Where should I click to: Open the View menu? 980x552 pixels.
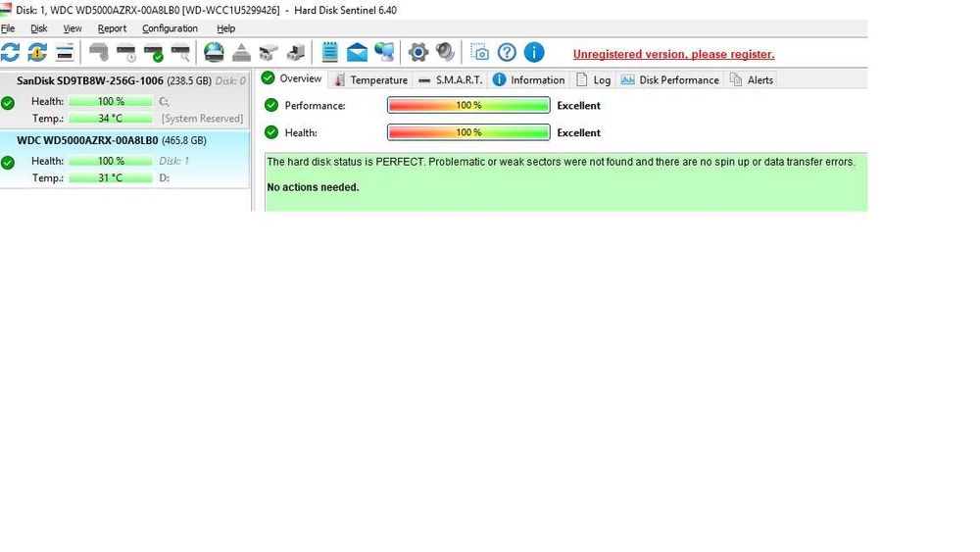click(x=73, y=28)
